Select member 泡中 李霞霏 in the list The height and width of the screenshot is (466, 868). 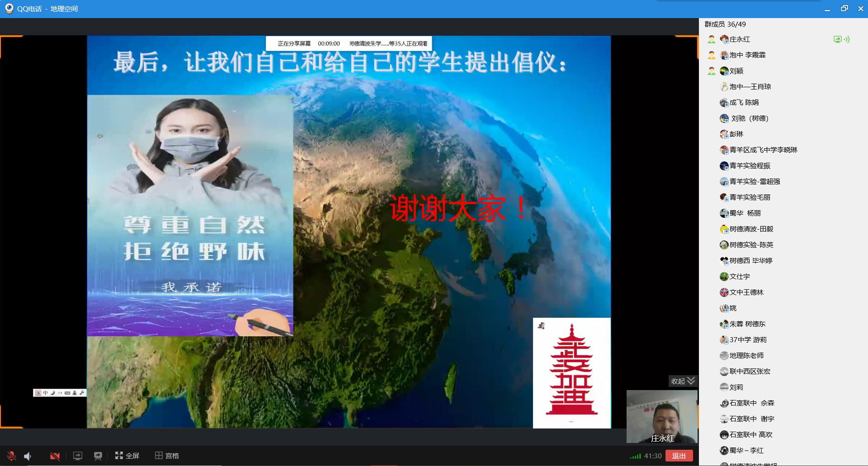point(747,55)
